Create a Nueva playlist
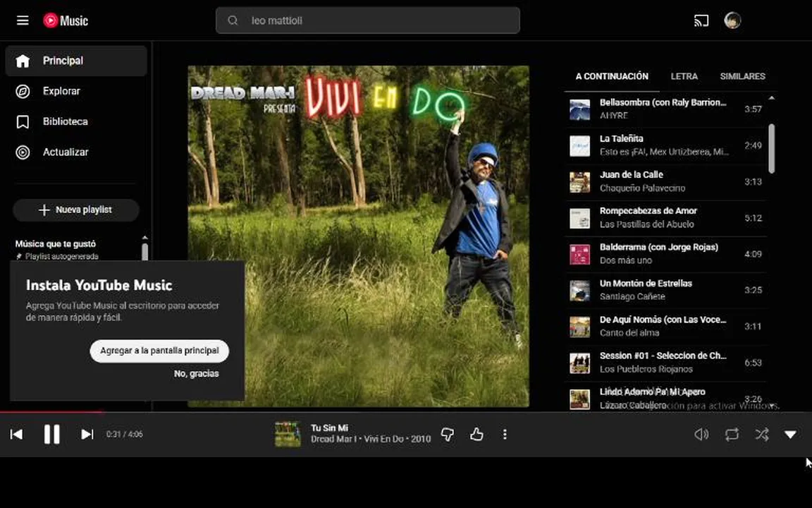 76,210
